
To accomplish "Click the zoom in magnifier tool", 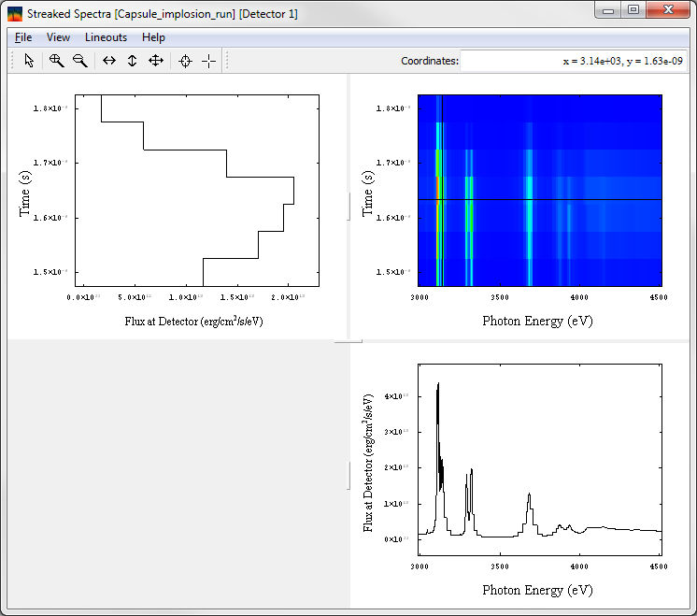I will coord(56,61).
